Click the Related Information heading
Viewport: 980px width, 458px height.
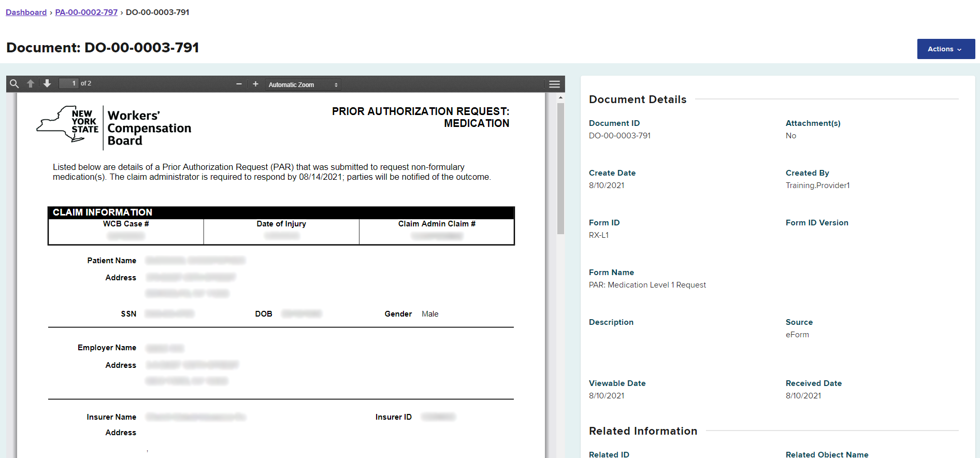pyautogui.click(x=643, y=431)
